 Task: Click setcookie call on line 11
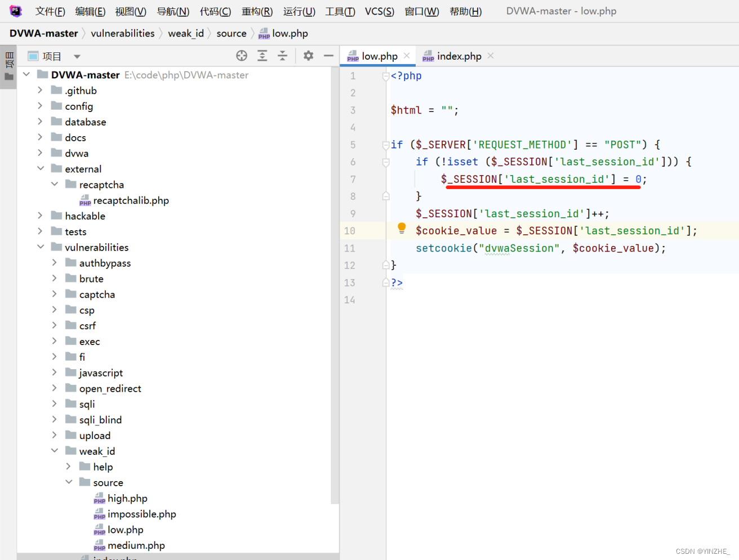pos(444,248)
